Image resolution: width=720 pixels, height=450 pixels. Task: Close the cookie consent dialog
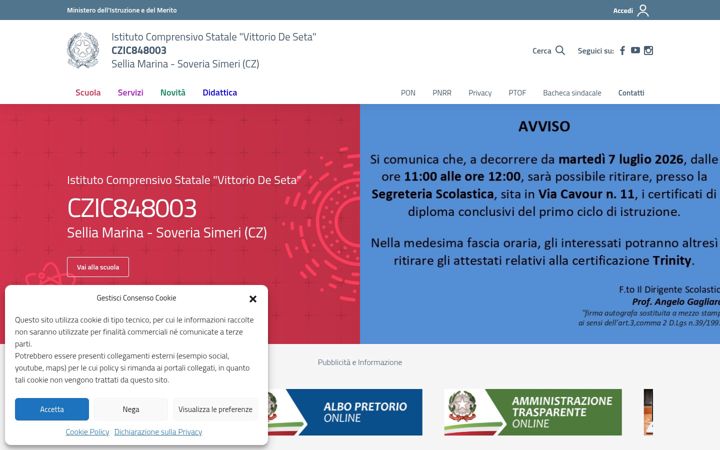[x=253, y=299]
